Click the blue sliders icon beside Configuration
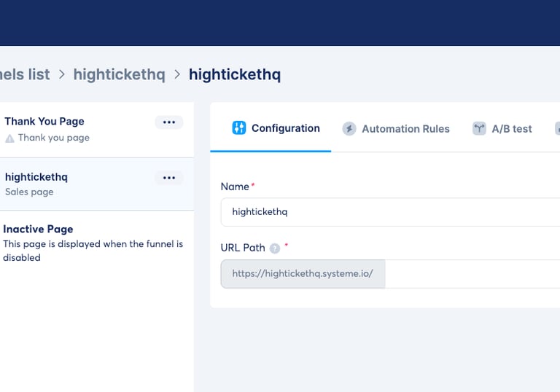Screen dimensions: 560x392 click(x=239, y=128)
